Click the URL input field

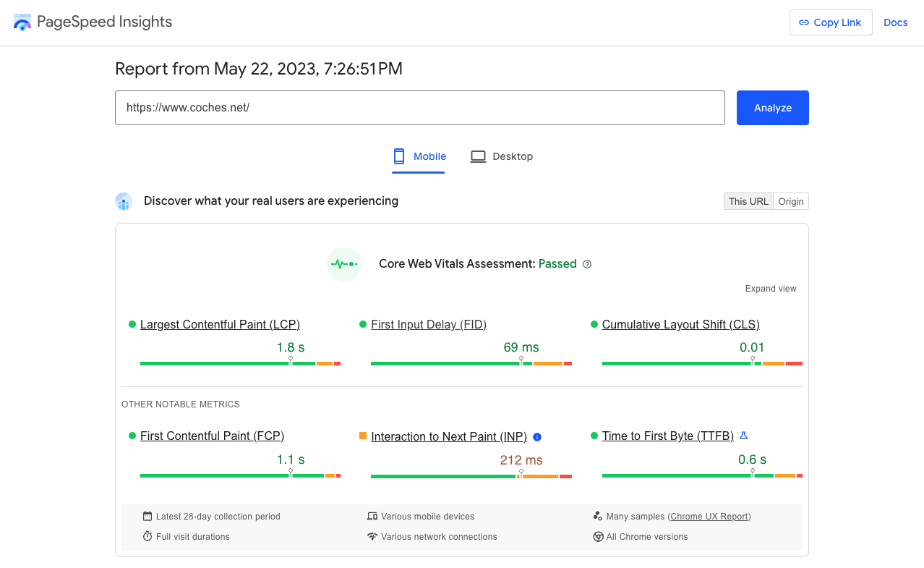419,108
